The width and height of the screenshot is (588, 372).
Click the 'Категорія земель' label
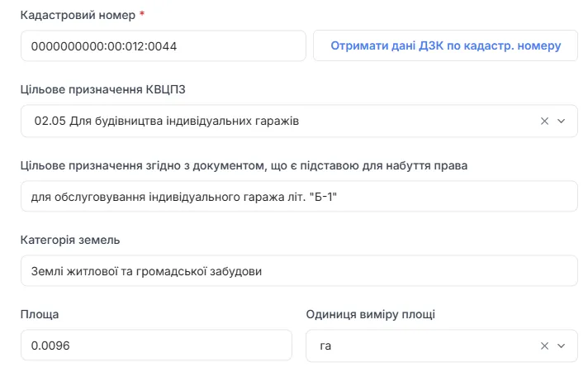pos(70,240)
